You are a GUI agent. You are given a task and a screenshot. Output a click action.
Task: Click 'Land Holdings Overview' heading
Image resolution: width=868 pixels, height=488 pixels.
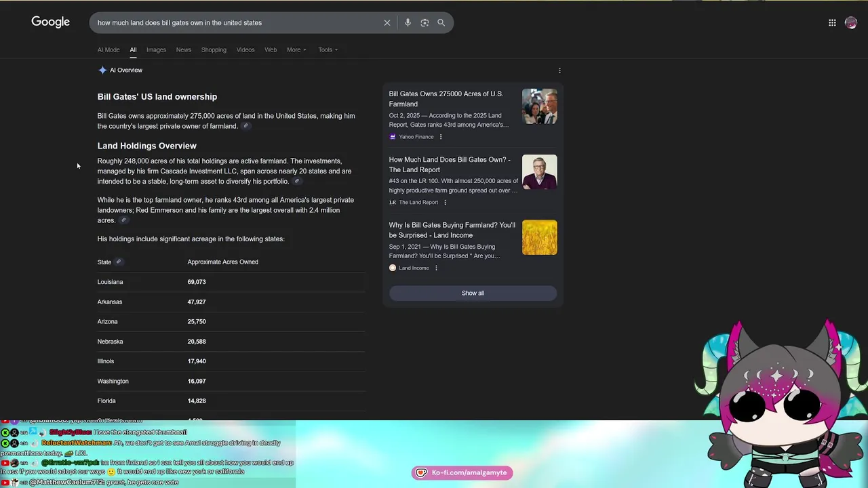tap(146, 146)
